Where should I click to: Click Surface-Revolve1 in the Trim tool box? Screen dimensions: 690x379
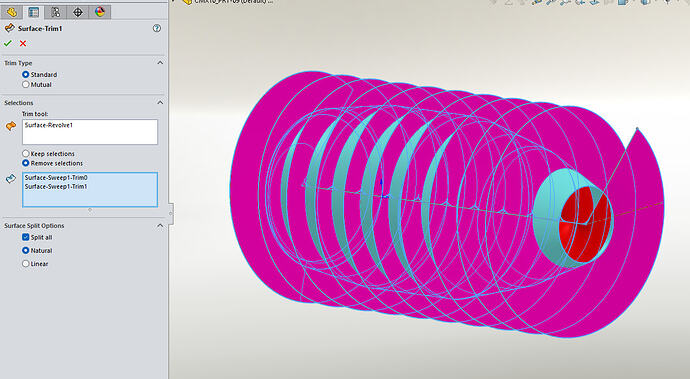49,125
